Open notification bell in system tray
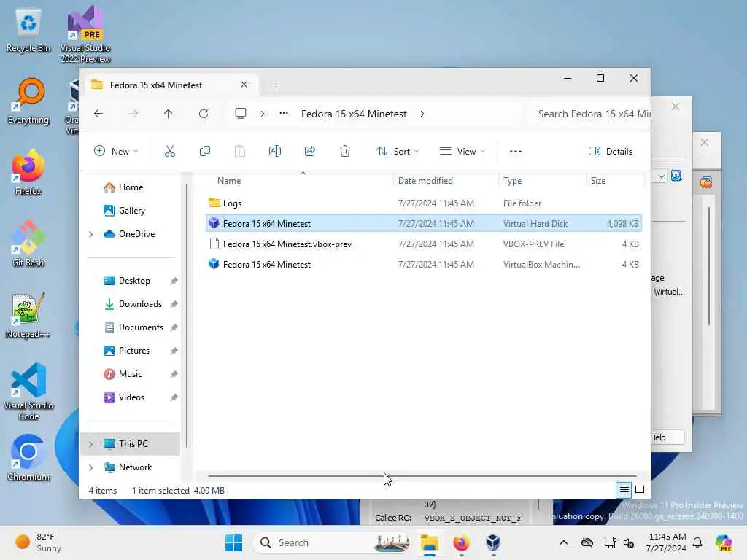 [697, 542]
